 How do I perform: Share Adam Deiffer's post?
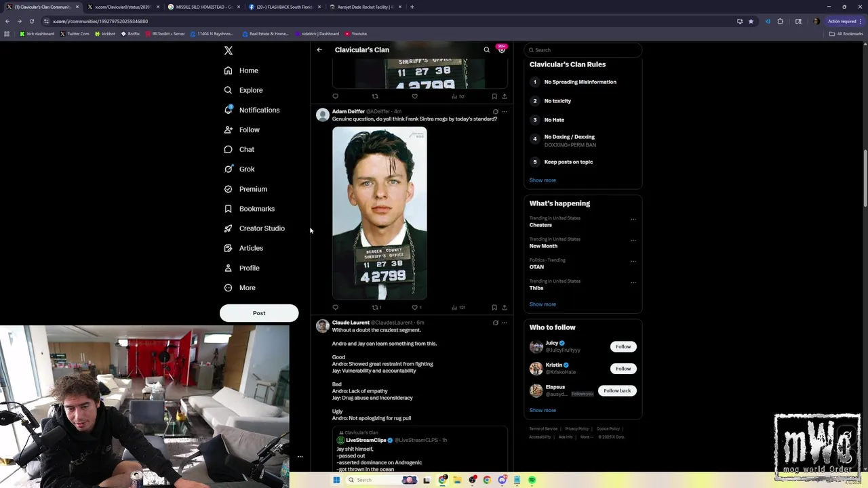504,308
